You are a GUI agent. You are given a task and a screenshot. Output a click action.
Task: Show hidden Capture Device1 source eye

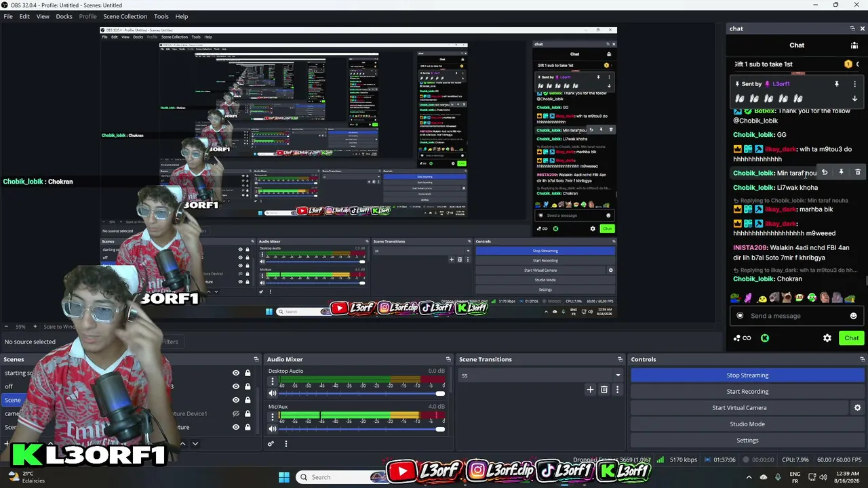tap(236, 413)
